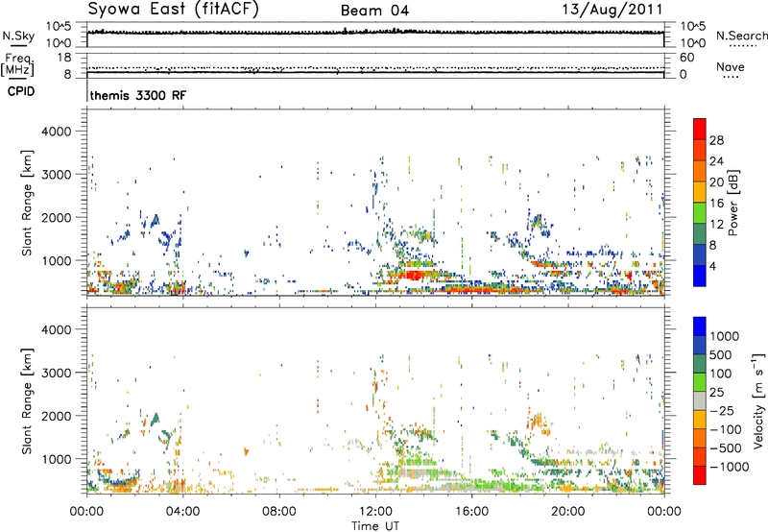The image size is (768, 532).
Task: Click the "500" value on the velocity color bar
Action: click(x=721, y=354)
